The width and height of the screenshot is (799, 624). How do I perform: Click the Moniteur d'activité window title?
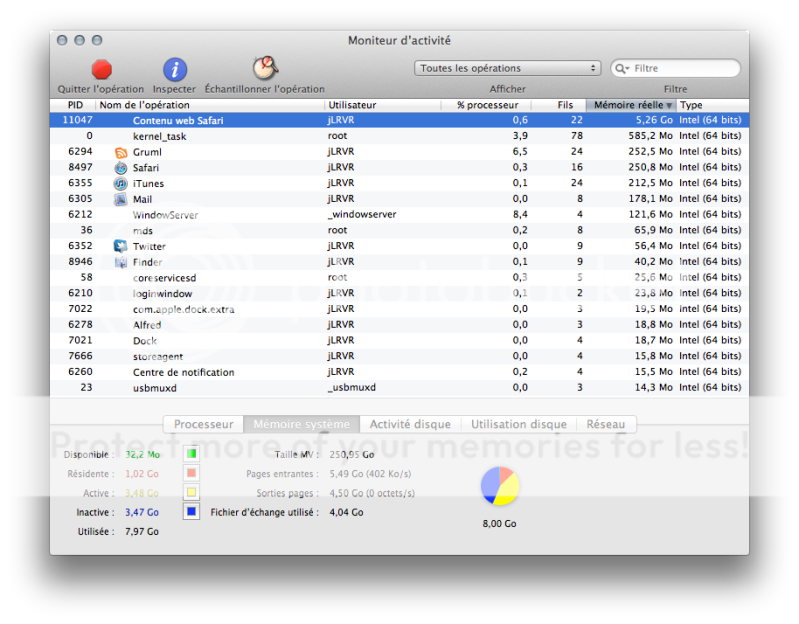click(x=400, y=40)
